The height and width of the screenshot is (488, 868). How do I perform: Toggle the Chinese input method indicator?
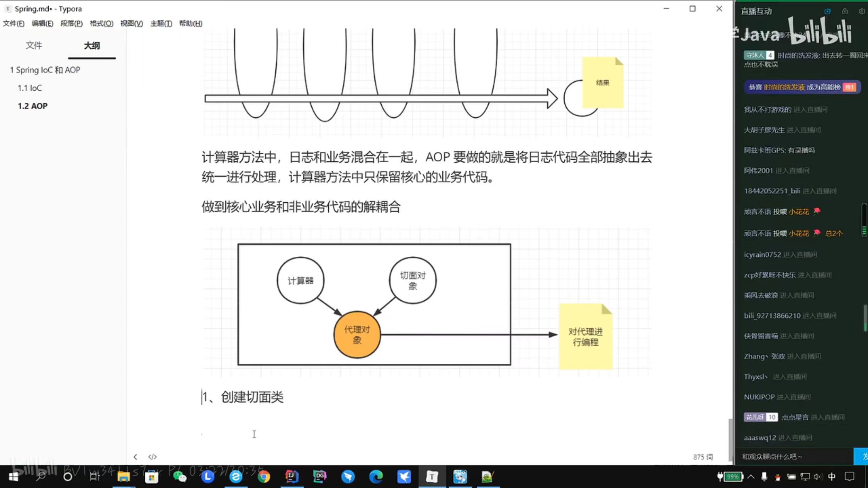pos(832,477)
